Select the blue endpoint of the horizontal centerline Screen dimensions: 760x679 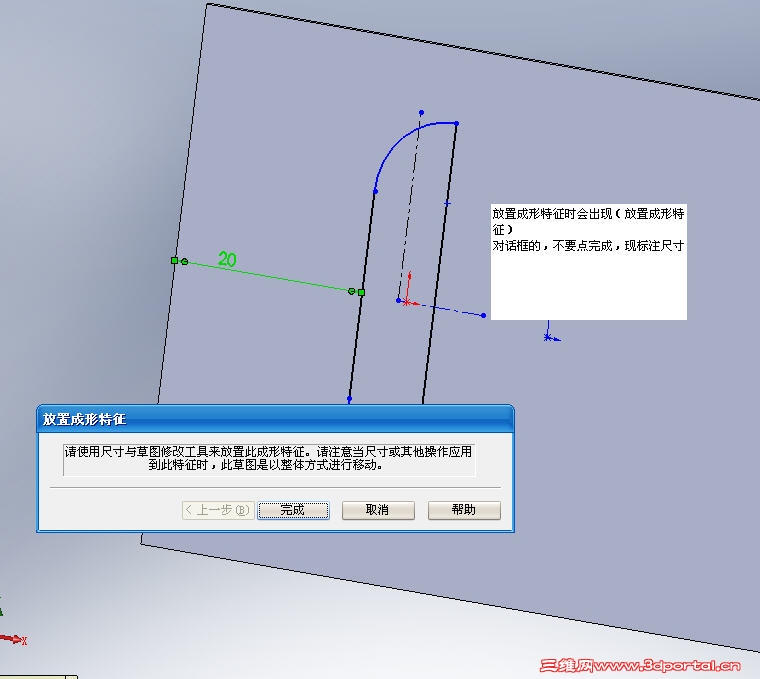tap(483, 316)
